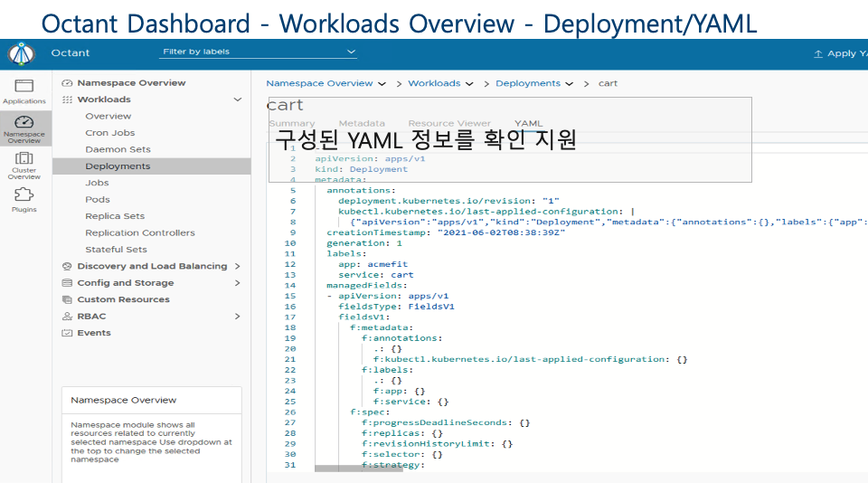Collapse the Workloads section chevron
868x483 pixels.
238,99
